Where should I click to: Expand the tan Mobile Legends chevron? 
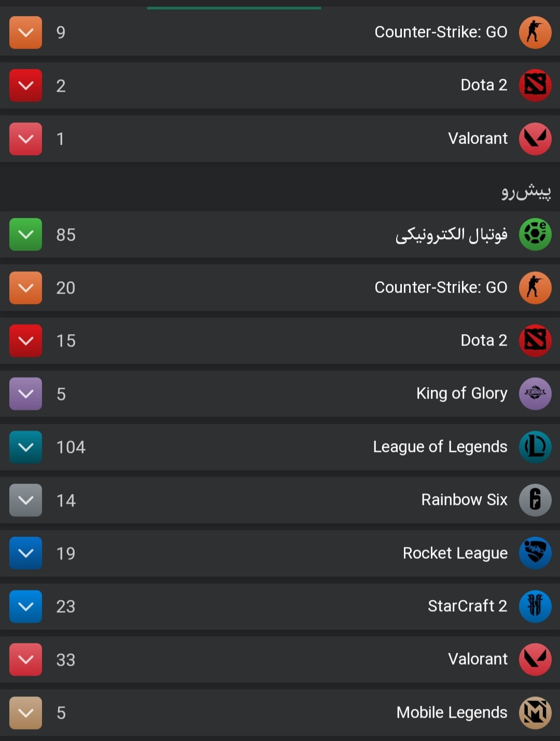tap(26, 712)
